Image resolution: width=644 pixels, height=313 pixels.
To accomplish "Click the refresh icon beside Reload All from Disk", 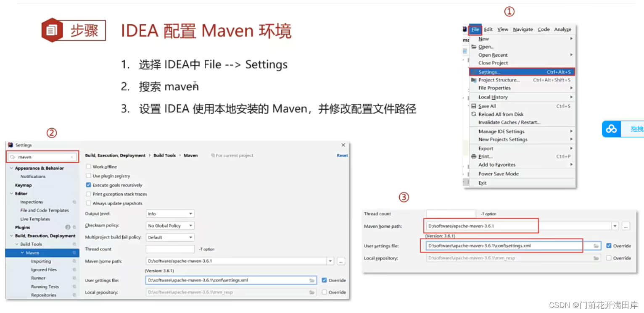I will [474, 114].
